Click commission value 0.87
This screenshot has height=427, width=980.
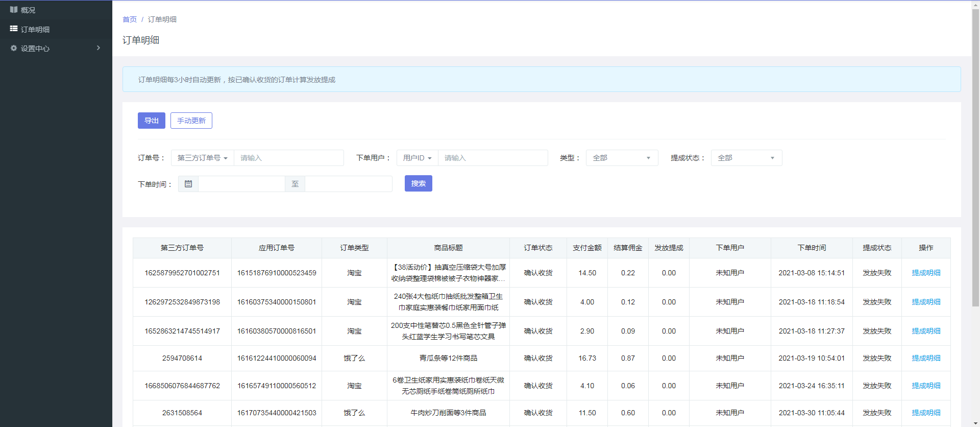tap(628, 358)
